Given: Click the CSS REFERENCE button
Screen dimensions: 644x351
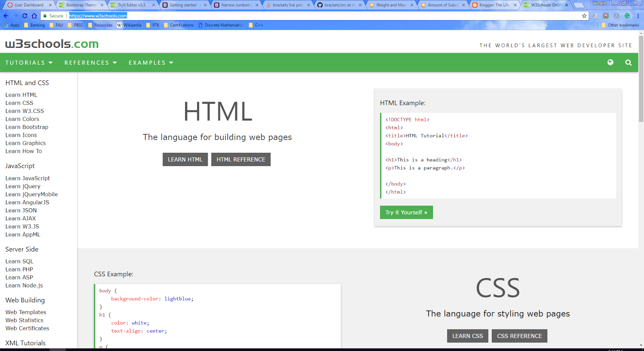Looking at the screenshot, I should [x=520, y=336].
